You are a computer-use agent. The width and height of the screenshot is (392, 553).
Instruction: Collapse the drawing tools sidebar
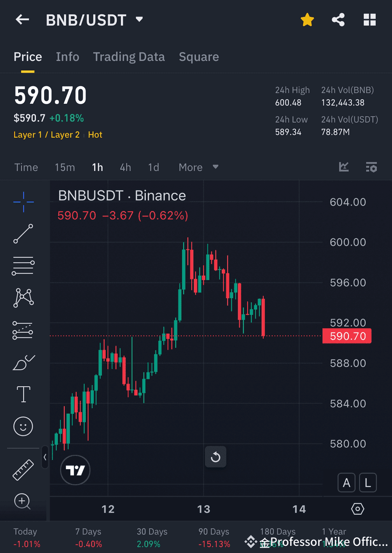tap(45, 457)
